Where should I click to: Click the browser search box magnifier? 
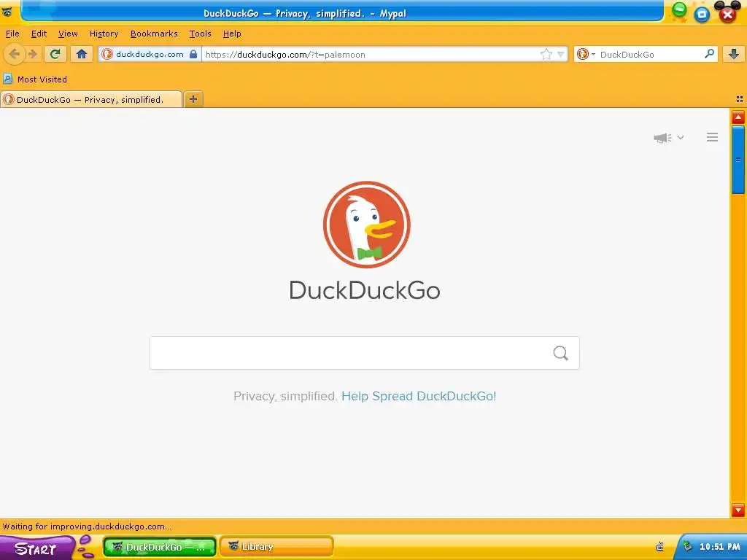[709, 54]
